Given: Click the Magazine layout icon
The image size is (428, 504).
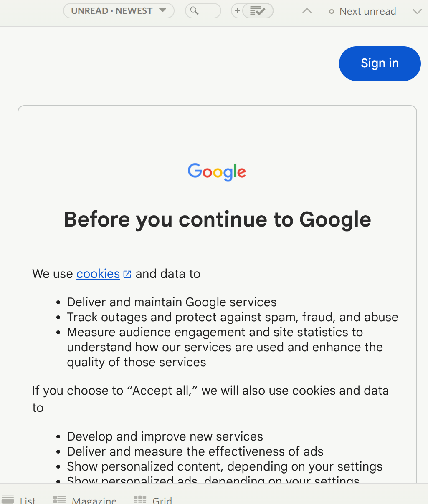Looking at the screenshot, I should [x=59, y=499].
